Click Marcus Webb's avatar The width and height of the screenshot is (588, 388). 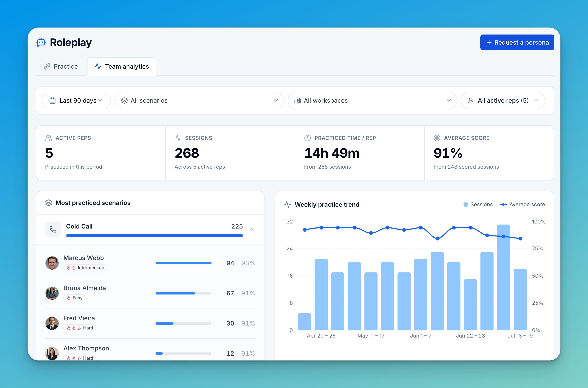(52, 263)
